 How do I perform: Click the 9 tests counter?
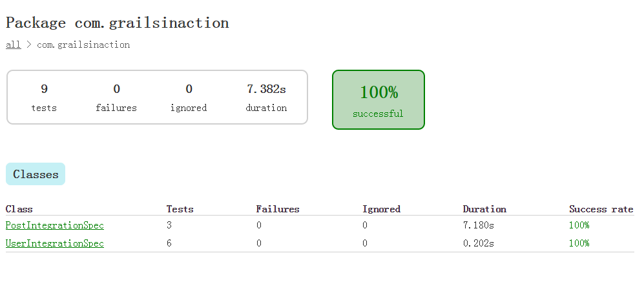click(x=44, y=97)
